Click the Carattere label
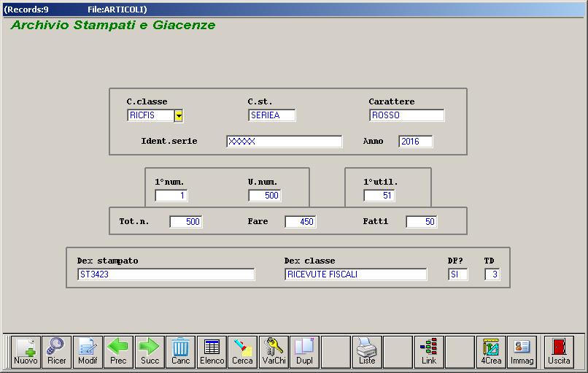Image resolution: width=588 pixels, height=373 pixels. point(392,101)
